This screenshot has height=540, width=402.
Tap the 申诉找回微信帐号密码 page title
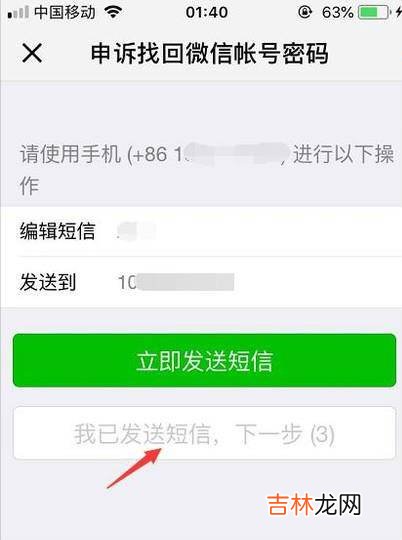coord(209,53)
